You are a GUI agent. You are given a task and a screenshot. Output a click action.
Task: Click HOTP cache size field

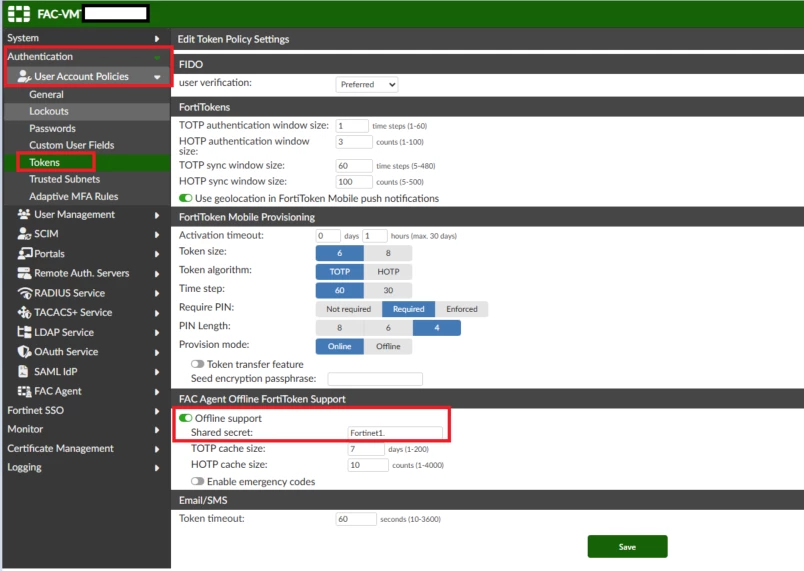[x=368, y=465]
